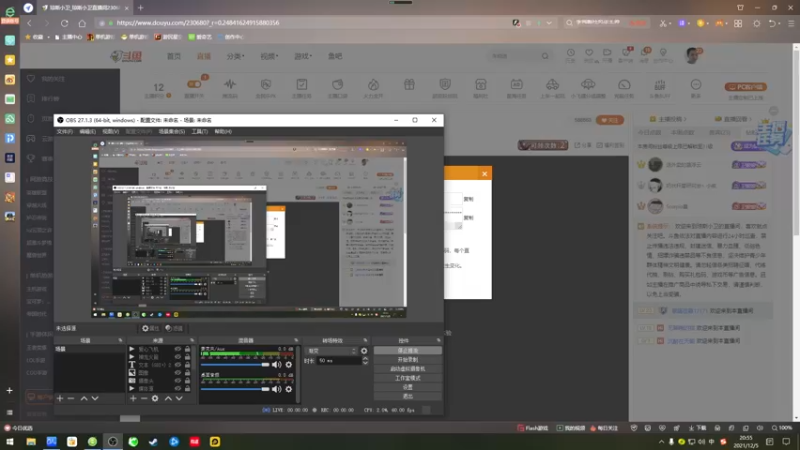Add a new source with the plus icon
This screenshot has height=450, width=800.
(133, 398)
